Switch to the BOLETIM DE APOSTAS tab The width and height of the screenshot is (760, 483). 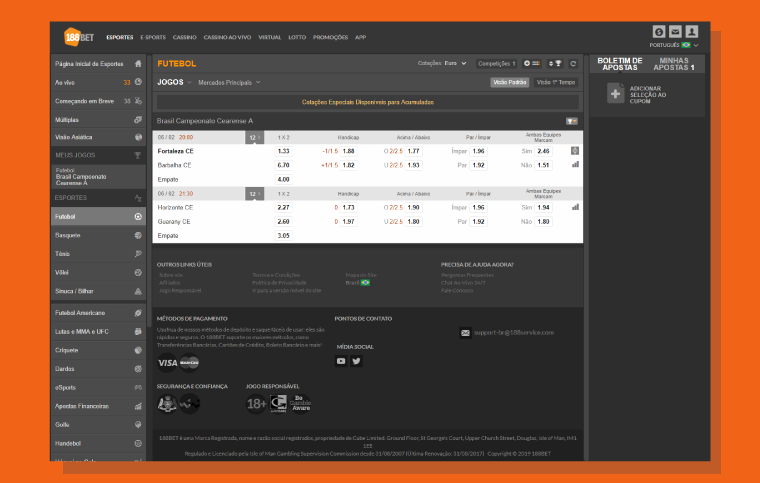(x=619, y=64)
